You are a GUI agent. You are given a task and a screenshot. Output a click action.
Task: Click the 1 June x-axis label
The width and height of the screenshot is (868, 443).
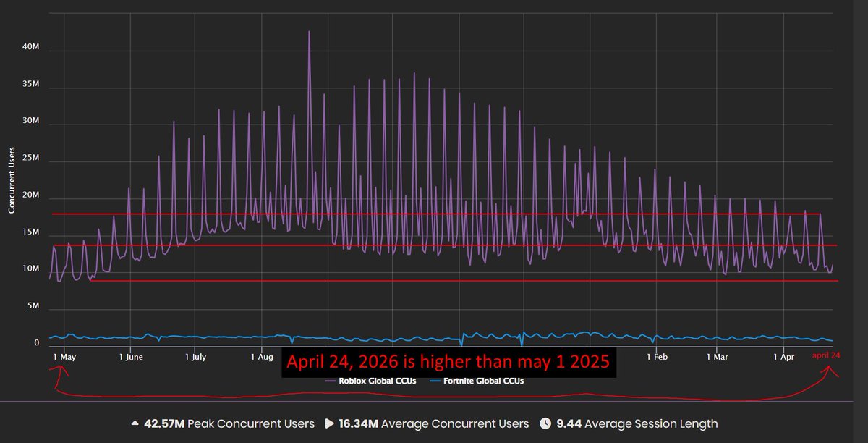(130, 357)
